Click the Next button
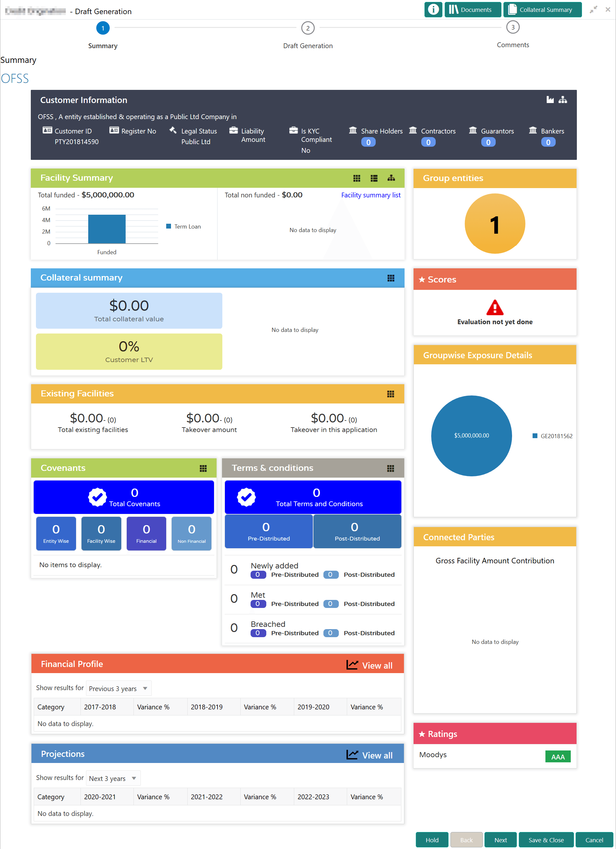Viewport: 616px width, 849px height. 501,840
